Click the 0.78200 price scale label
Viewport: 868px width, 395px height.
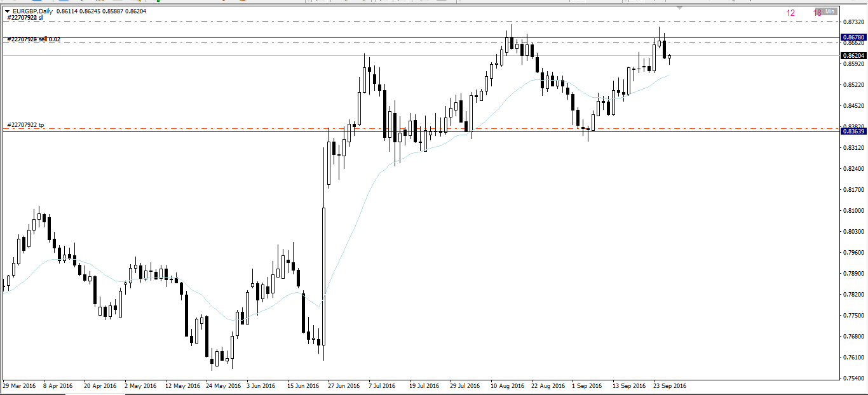tap(853, 295)
